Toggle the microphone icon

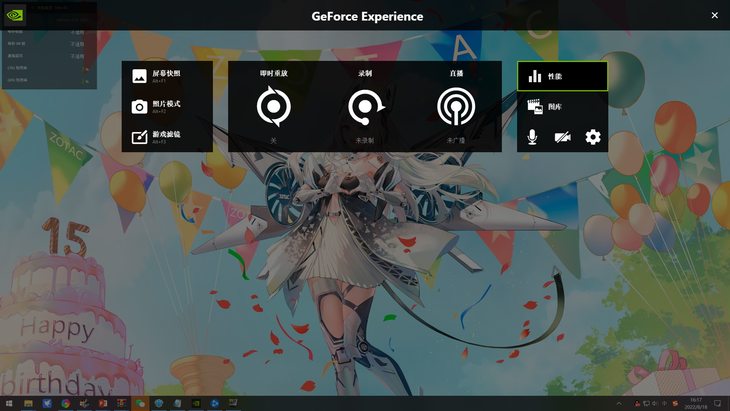pyautogui.click(x=532, y=137)
